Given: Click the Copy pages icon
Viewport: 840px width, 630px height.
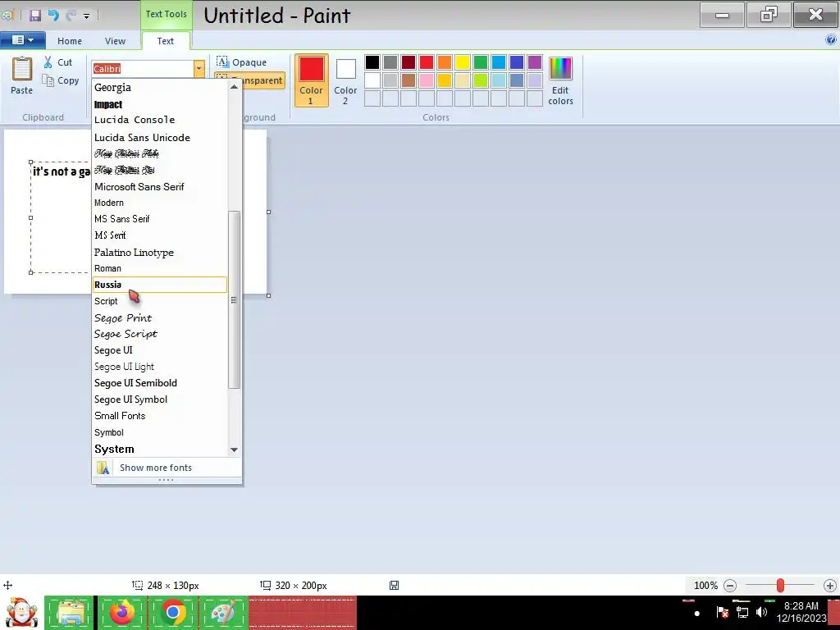Looking at the screenshot, I should coord(48,80).
